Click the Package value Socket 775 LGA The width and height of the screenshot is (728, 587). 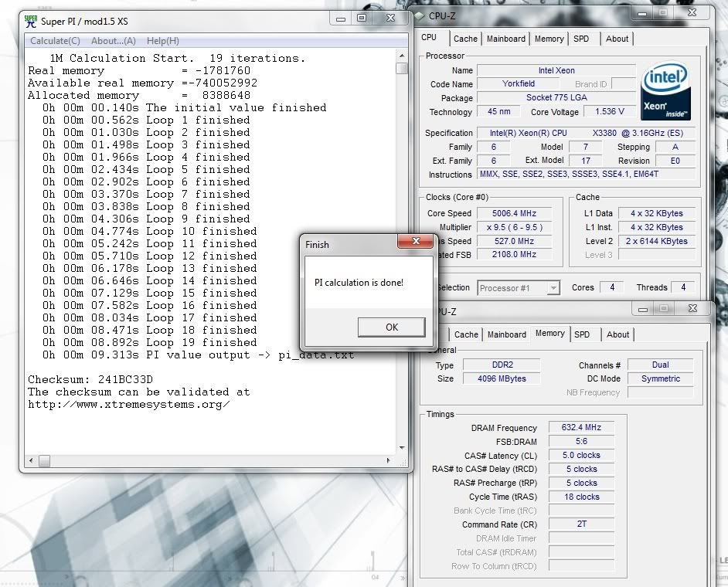coord(556,98)
